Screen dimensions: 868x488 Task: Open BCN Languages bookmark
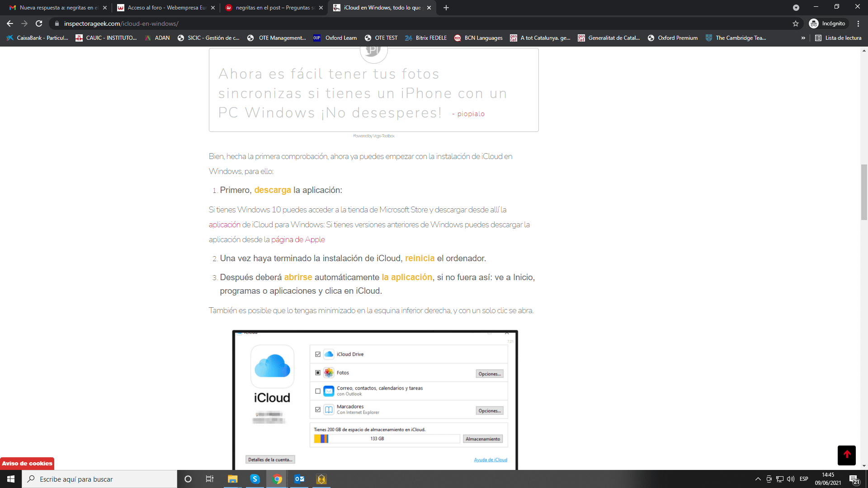pyautogui.click(x=478, y=38)
